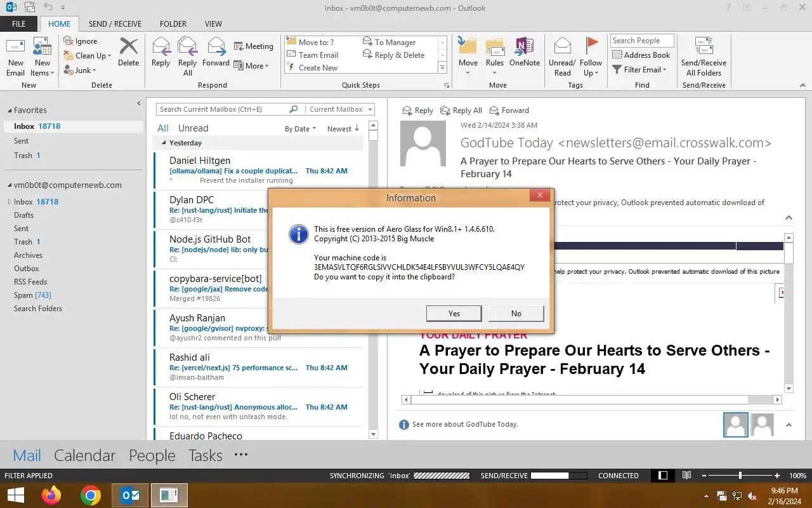The image size is (812, 508).
Task: Click the Search People field
Action: pyautogui.click(x=642, y=41)
